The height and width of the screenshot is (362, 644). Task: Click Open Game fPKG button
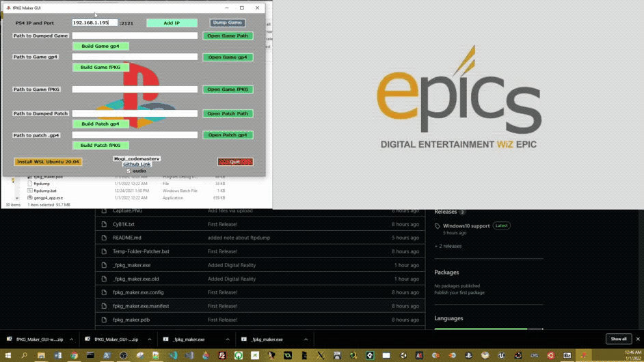coord(228,89)
